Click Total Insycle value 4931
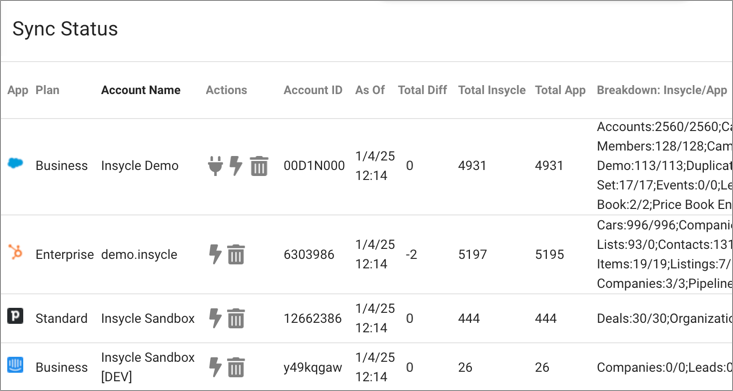The height and width of the screenshot is (391, 733). pyautogui.click(x=472, y=166)
